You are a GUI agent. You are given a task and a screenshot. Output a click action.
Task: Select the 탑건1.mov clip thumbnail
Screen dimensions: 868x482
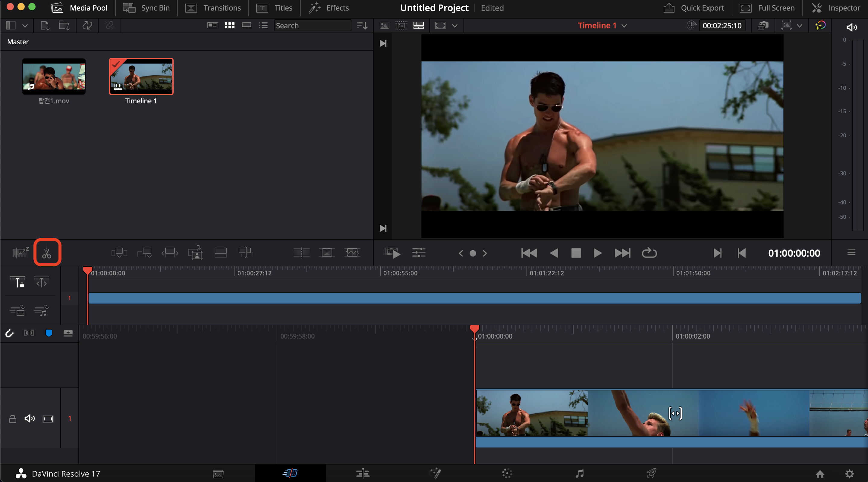(x=54, y=77)
